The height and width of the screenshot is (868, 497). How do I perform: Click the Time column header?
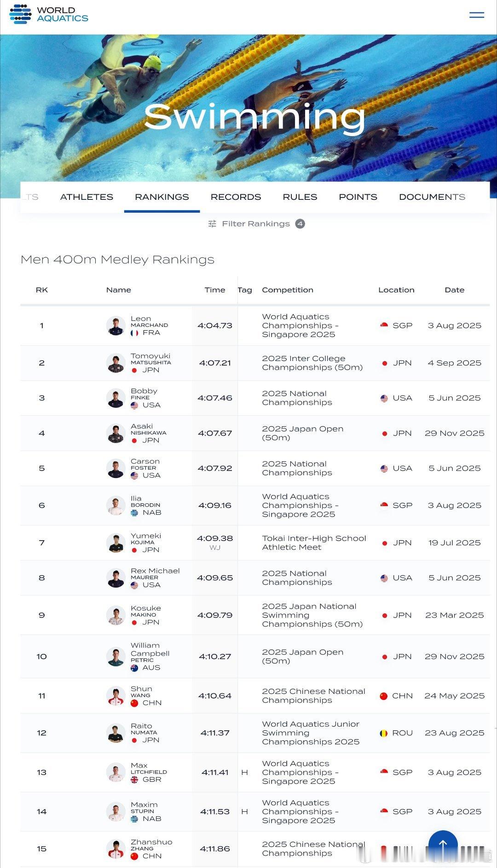pos(215,290)
